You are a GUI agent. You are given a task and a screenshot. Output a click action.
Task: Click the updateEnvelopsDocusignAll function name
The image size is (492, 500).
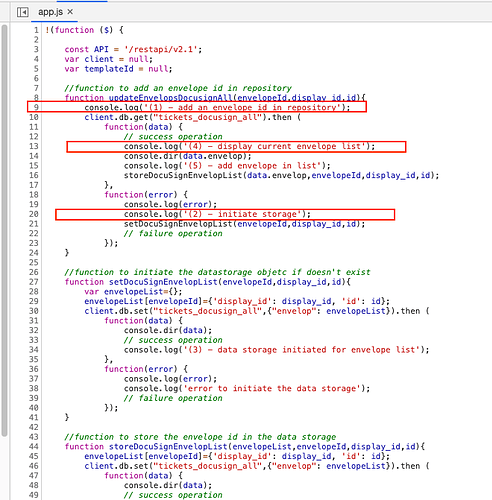point(171,98)
